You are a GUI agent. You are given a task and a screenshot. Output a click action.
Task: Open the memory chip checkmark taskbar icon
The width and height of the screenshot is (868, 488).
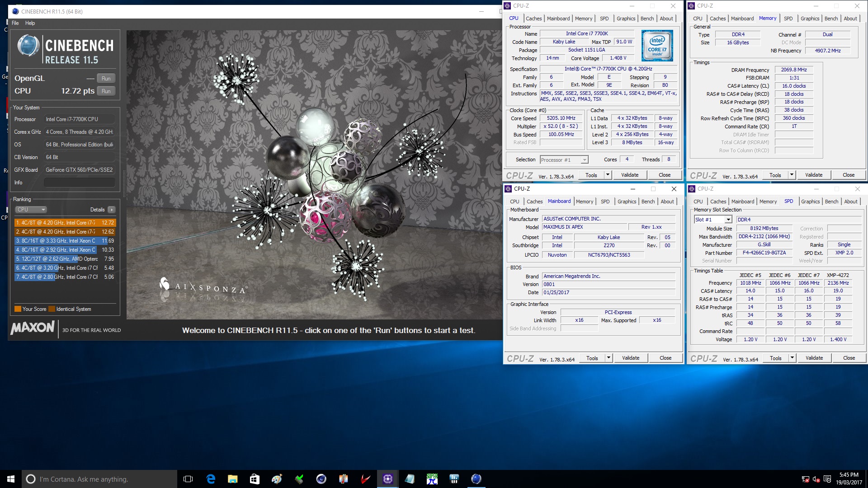pos(299,479)
